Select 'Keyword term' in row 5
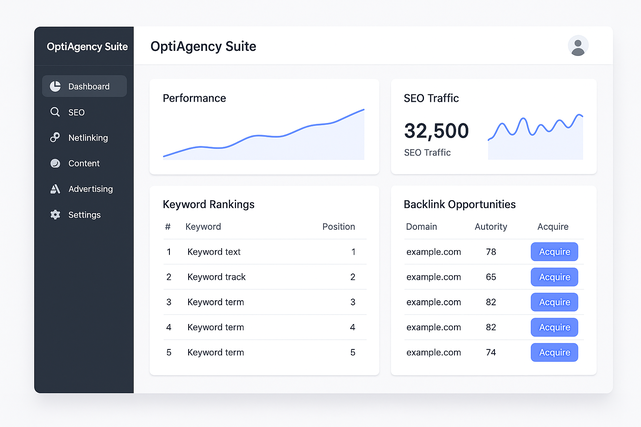This screenshot has width=641, height=427. pyautogui.click(x=215, y=352)
